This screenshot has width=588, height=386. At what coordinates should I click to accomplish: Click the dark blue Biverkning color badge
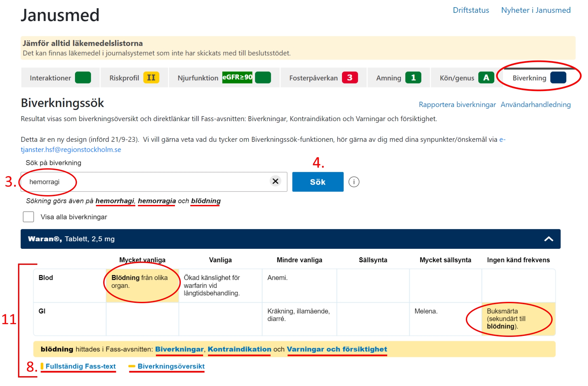click(558, 78)
